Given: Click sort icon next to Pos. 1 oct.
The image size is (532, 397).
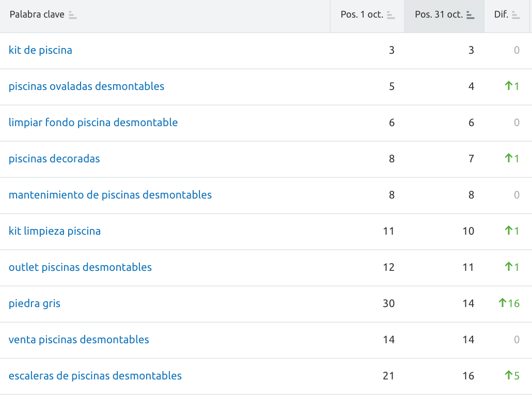Looking at the screenshot, I should point(390,15).
